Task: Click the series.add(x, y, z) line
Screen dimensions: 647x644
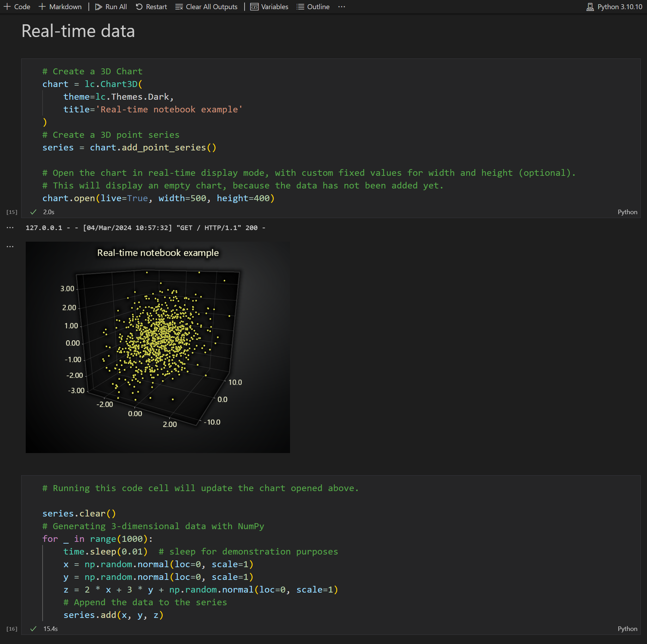Action: click(x=113, y=615)
